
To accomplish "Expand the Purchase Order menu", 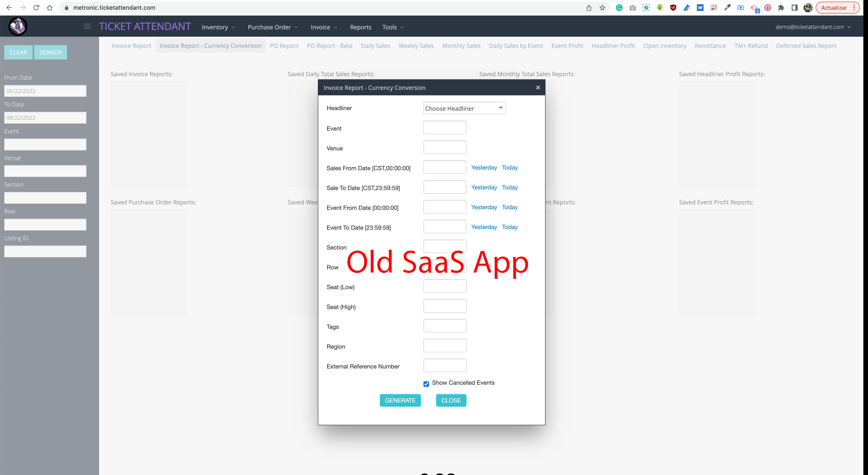I will [273, 27].
